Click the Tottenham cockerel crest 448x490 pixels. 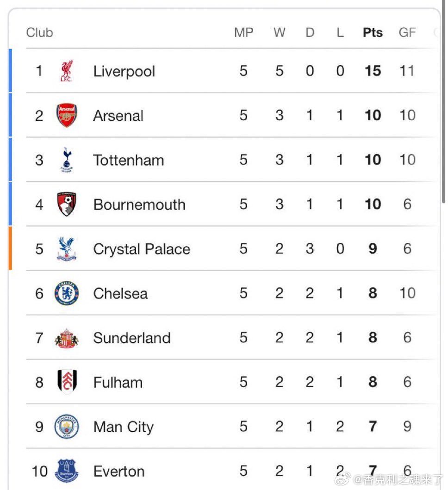67,160
